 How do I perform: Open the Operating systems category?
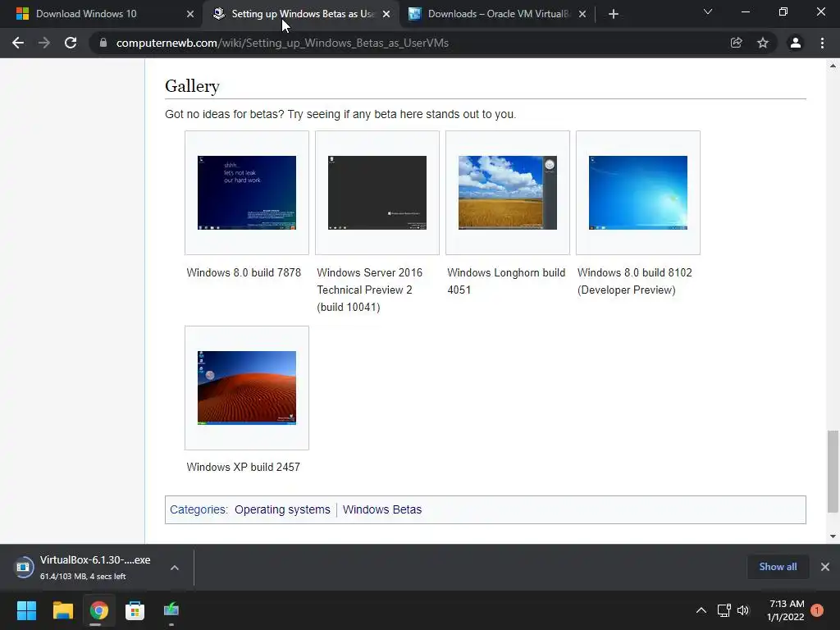click(282, 509)
